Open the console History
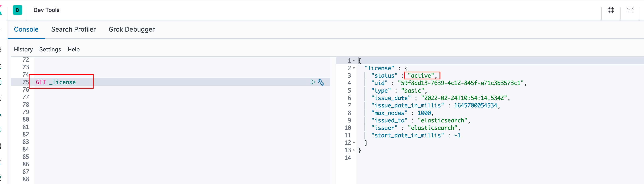 [23, 49]
